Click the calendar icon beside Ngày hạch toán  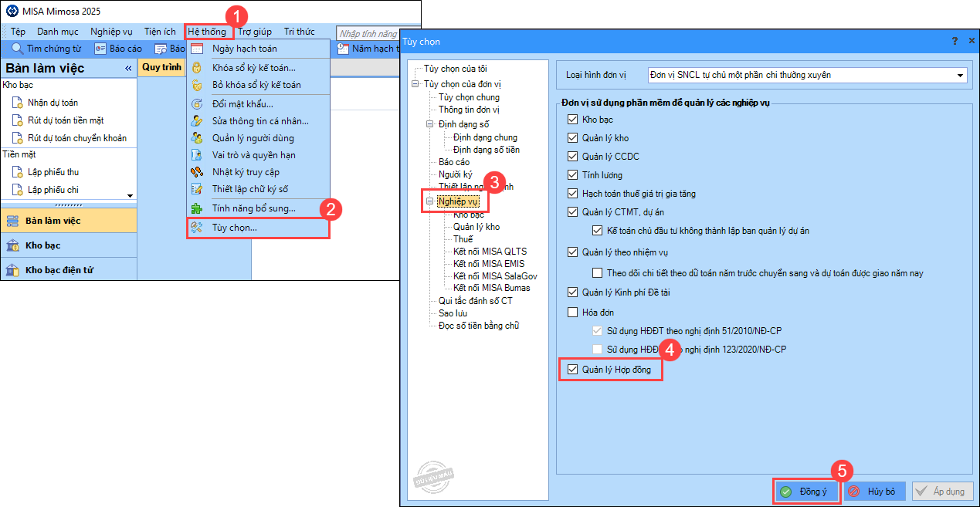tap(197, 49)
